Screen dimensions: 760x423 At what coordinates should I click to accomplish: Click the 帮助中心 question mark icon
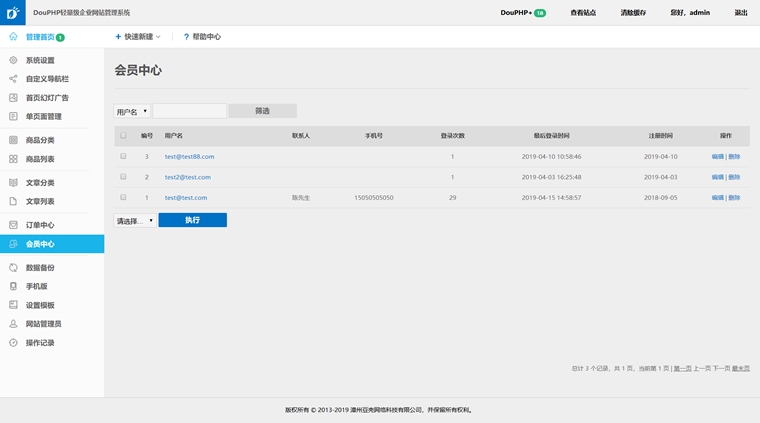tap(186, 37)
